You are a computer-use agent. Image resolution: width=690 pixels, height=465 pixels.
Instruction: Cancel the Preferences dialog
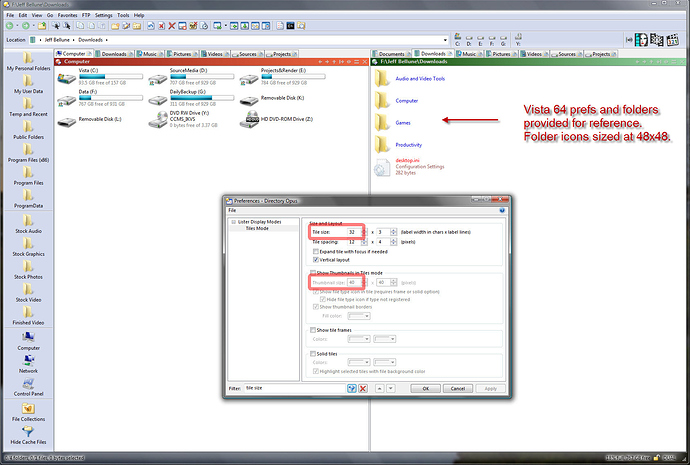458,388
